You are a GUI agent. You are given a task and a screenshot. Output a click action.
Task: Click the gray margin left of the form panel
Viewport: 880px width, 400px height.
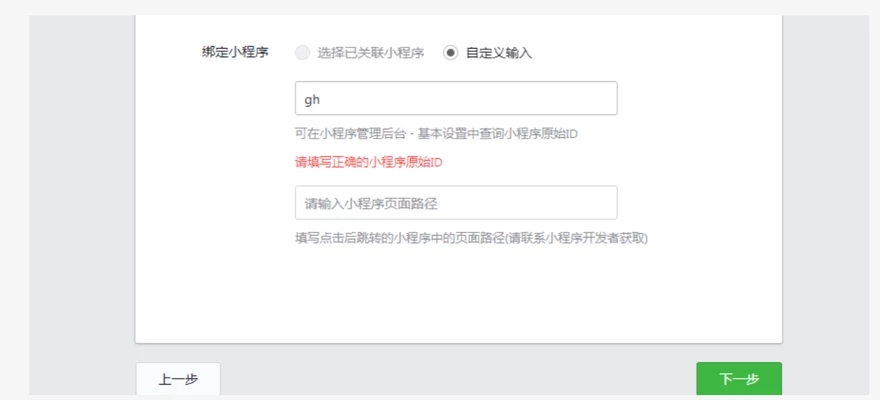point(82,200)
